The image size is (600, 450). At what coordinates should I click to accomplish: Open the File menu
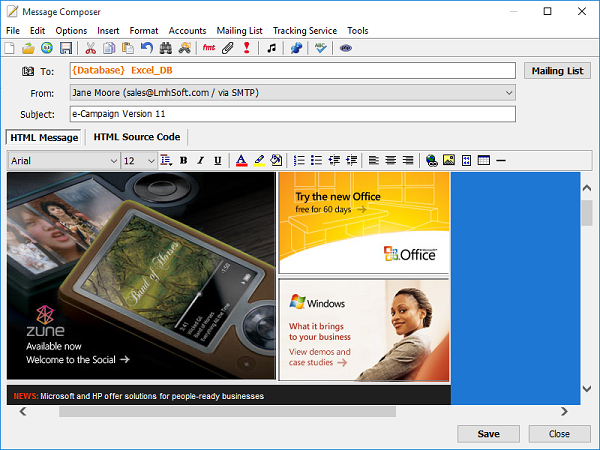[13, 31]
